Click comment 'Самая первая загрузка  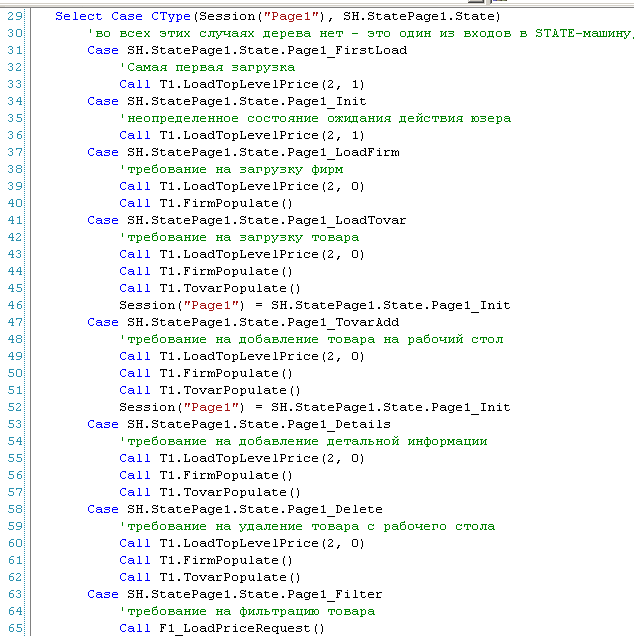(x=207, y=67)
